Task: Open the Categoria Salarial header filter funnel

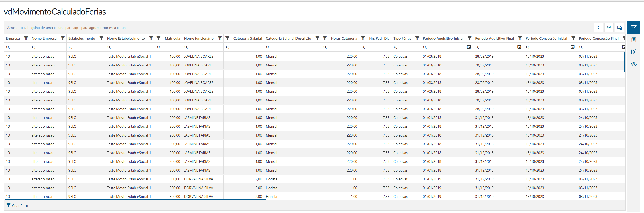Action: tap(227, 38)
